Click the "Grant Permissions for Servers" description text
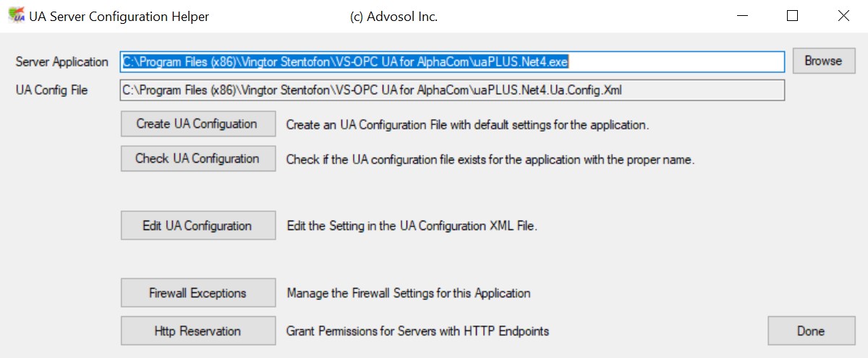This screenshot has width=868, height=358. click(417, 331)
